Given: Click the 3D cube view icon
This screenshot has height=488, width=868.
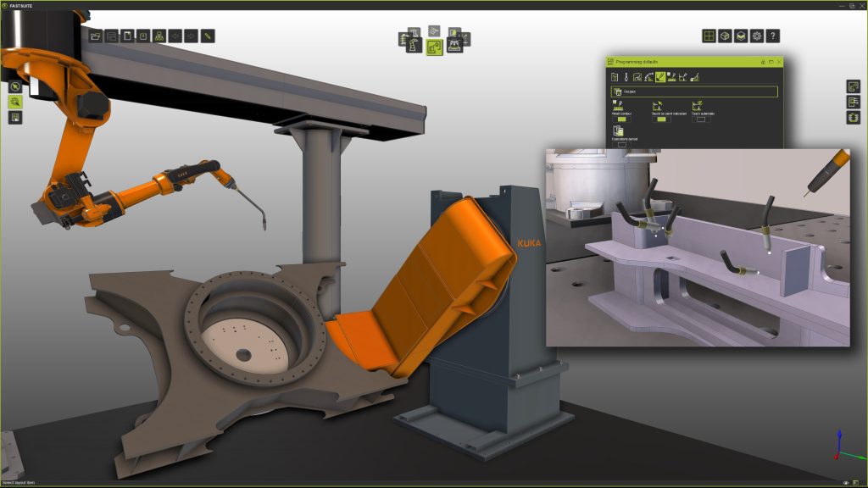Looking at the screenshot, I should point(725,36).
